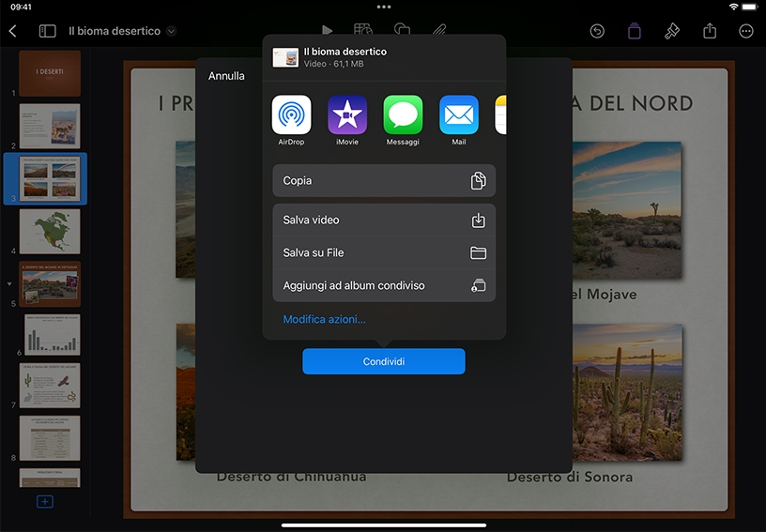This screenshot has height=532, width=766.
Task: Send via Messaggi app icon
Action: 403,114
